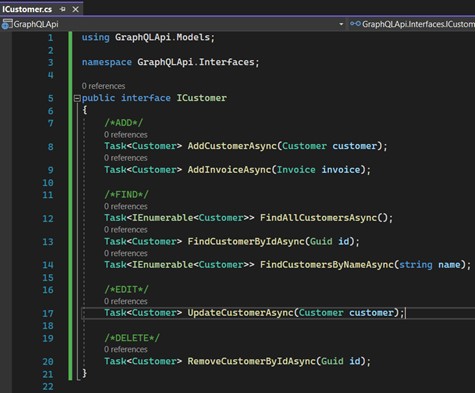Click the 'public' keyword on line 5
This screenshot has width=475, height=393.
click(x=98, y=98)
